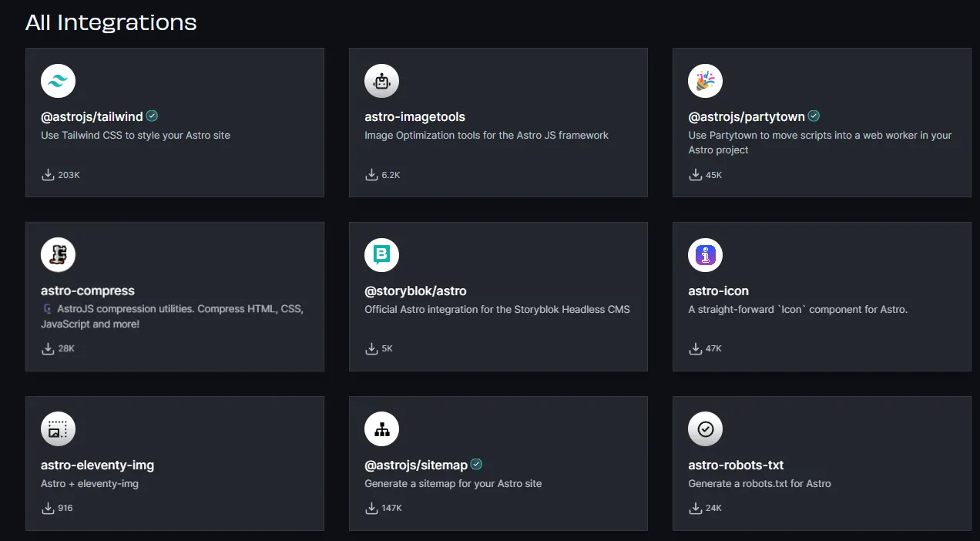Click 'A straight-forward Icon component' description
The image size is (980, 541).
(x=798, y=310)
